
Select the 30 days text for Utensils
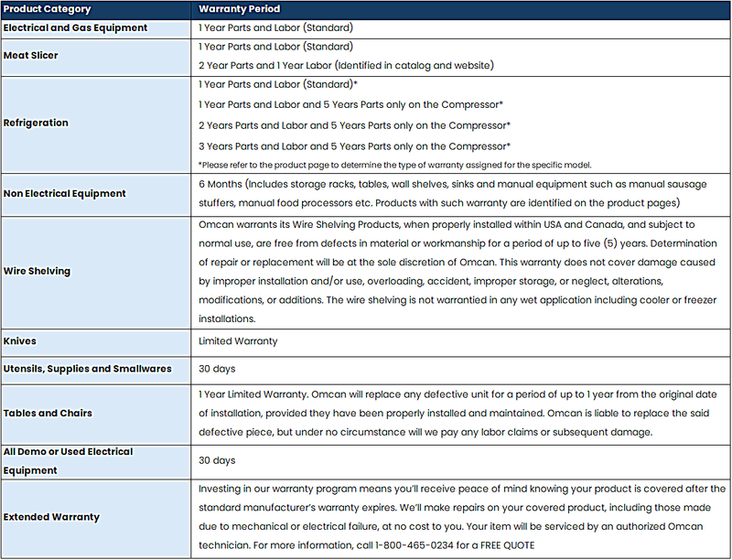[x=217, y=369]
